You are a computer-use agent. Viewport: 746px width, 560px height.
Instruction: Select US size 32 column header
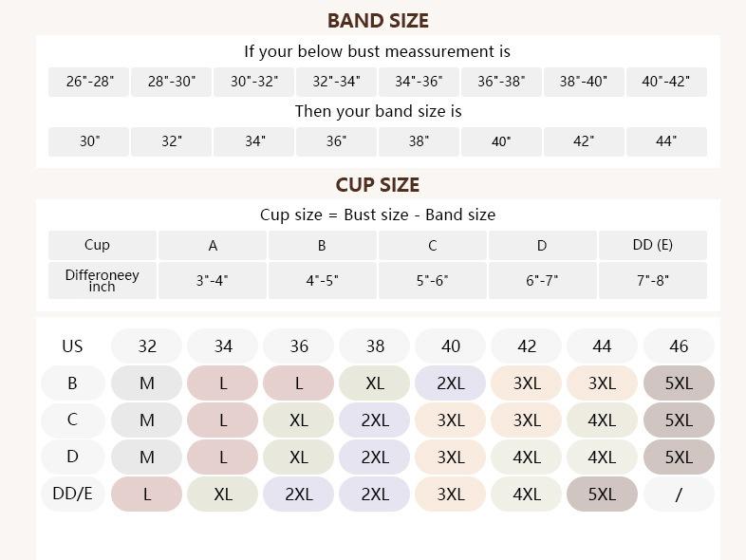click(x=147, y=346)
